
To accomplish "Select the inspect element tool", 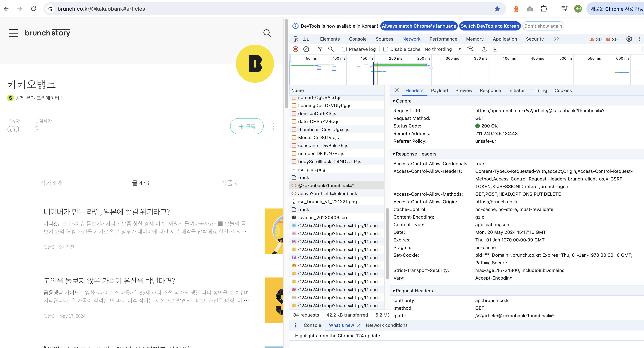I will 296,39.
